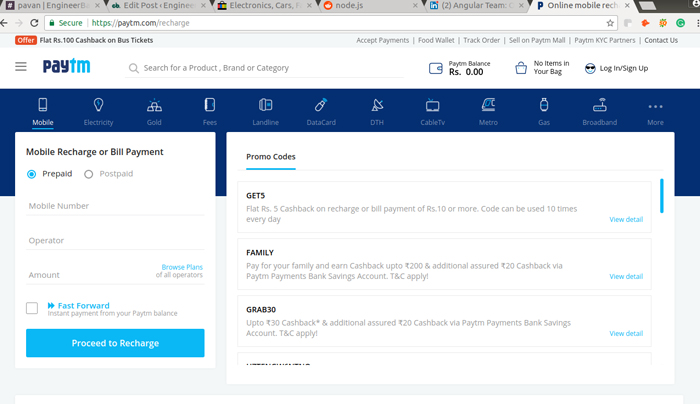The width and height of the screenshot is (700, 404).
Task: Reload the page in Chrome
Action: tap(34, 23)
